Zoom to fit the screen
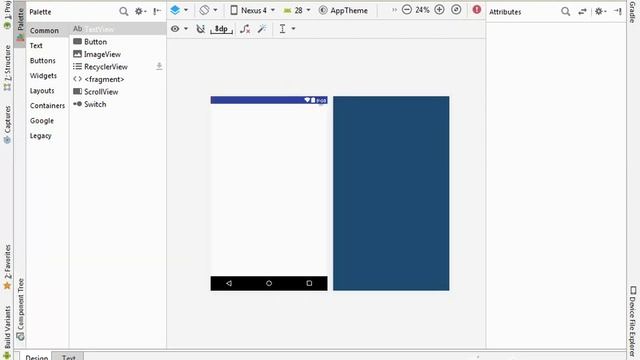Viewport: 640px width, 360px height. tap(456, 10)
